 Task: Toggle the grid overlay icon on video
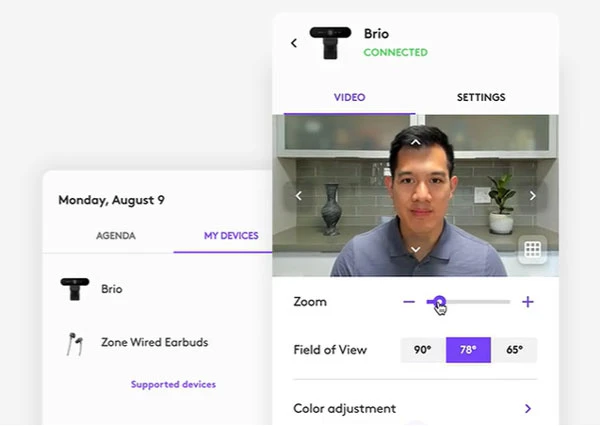(532, 249)
